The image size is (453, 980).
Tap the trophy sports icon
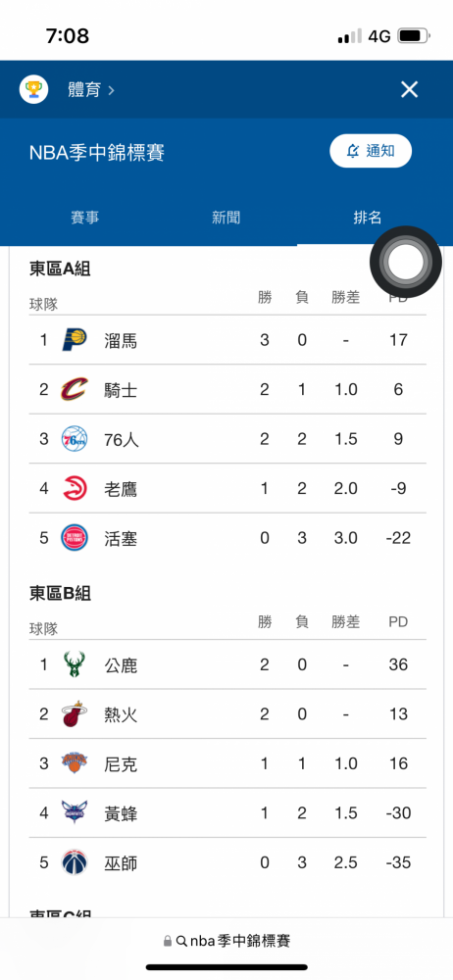[x=33, y=89]
